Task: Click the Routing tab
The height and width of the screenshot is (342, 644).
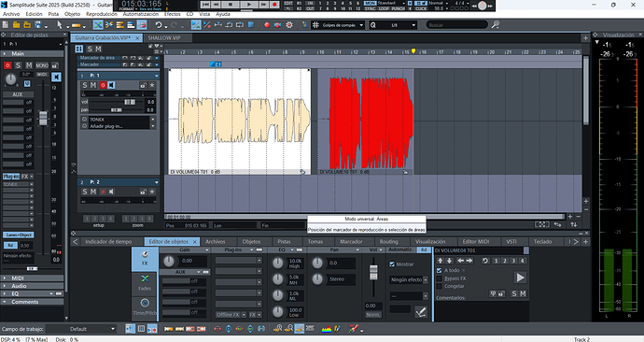Action: pos(388,242)
